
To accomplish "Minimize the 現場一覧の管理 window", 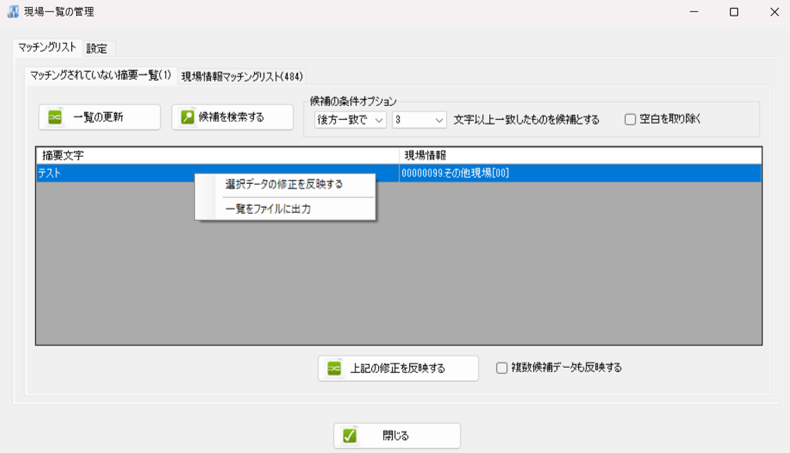I will (x=694, y=12).
